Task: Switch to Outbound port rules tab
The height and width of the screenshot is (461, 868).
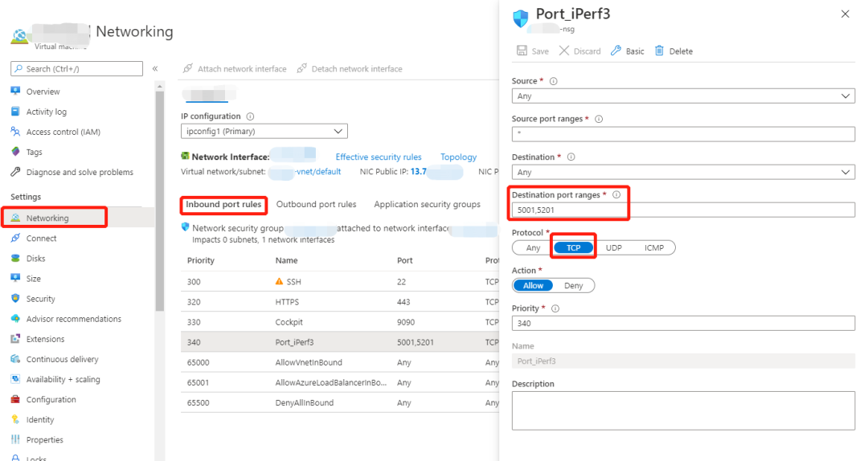Action: (316, 205)
